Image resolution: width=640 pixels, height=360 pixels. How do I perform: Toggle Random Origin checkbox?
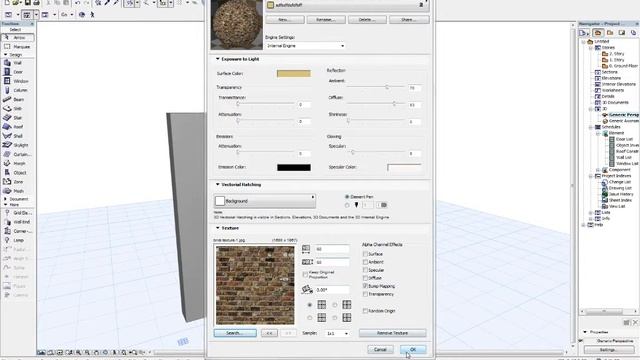pyautogui.click(x=365, y=311)
